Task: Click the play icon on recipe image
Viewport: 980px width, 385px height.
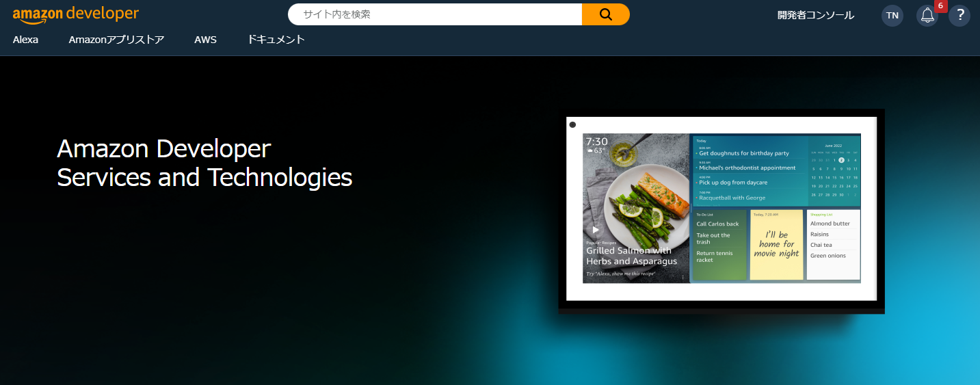Action: coord(596,230)
